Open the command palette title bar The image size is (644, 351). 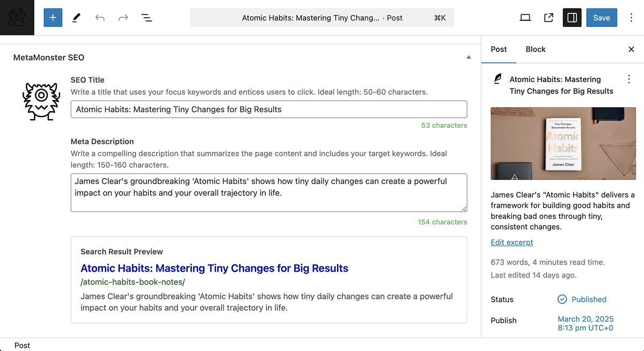[x=322, y=18]
